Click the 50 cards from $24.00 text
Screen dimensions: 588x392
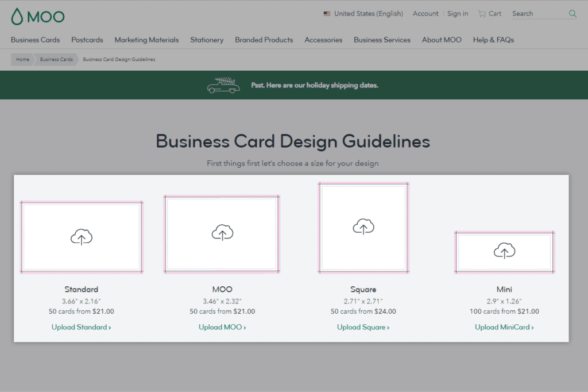coord(363,312)
